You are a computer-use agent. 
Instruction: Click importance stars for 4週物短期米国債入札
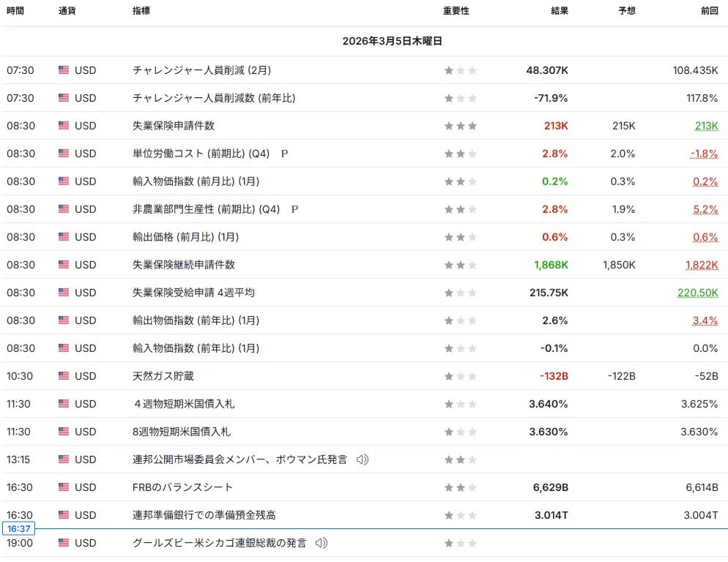click(x=460, y=404)
